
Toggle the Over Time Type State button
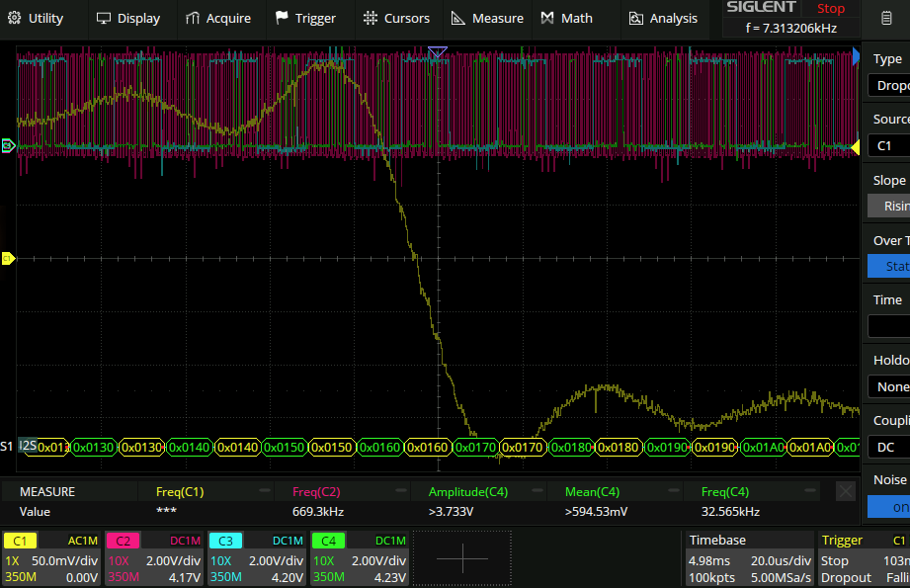click(888, 266)
